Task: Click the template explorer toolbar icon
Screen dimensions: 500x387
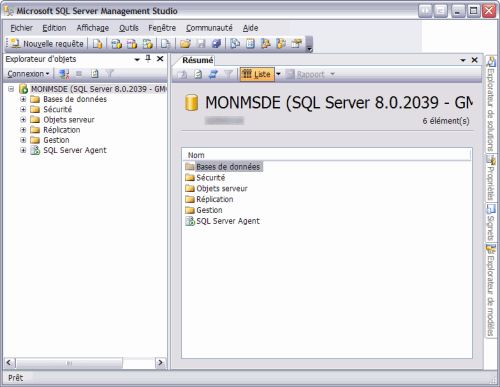Action: (x=281, y=44)
